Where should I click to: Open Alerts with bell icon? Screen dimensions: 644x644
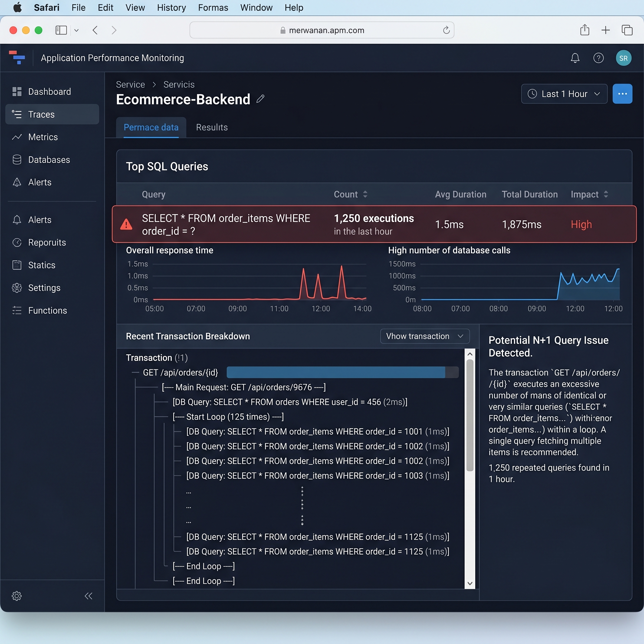coord(52,220)
